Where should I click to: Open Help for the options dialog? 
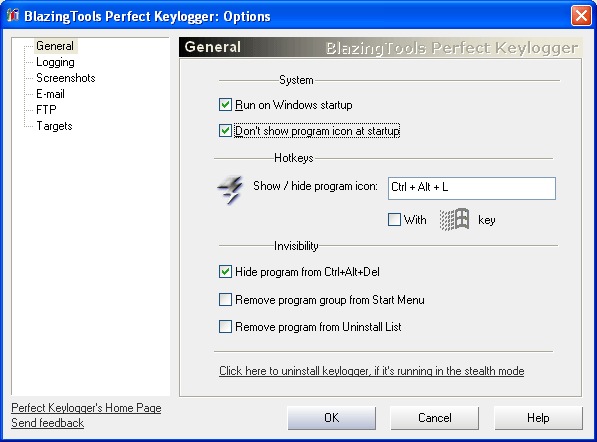[x=538, y=418]
